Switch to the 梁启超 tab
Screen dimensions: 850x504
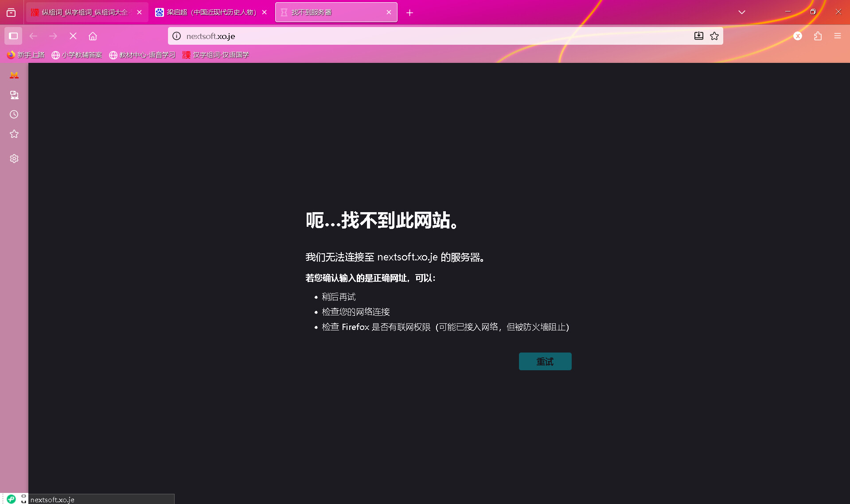pos(211,12)
